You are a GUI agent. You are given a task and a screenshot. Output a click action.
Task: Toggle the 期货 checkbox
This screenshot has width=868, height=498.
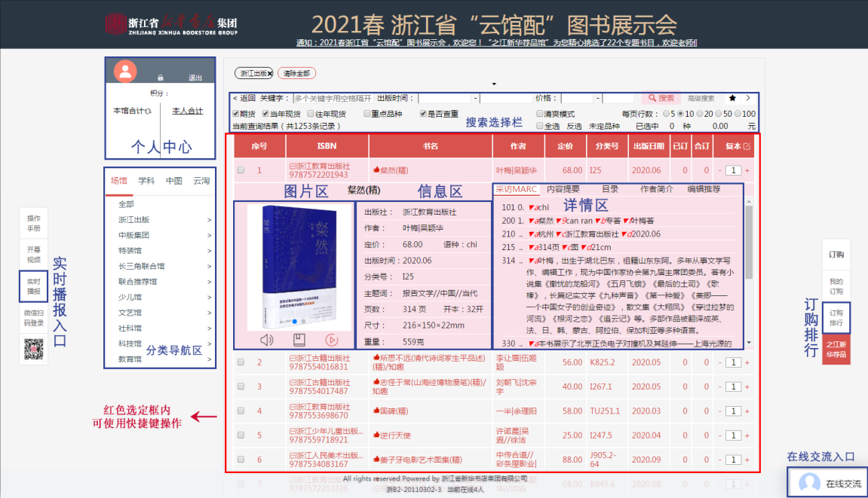click(x=236, y=114)
